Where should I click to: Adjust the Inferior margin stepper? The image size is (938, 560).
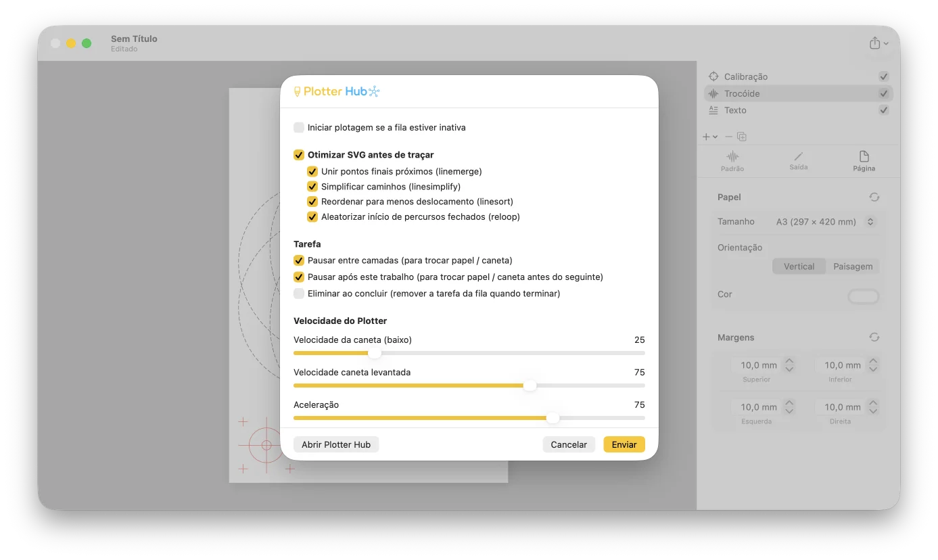pos(873,365)
